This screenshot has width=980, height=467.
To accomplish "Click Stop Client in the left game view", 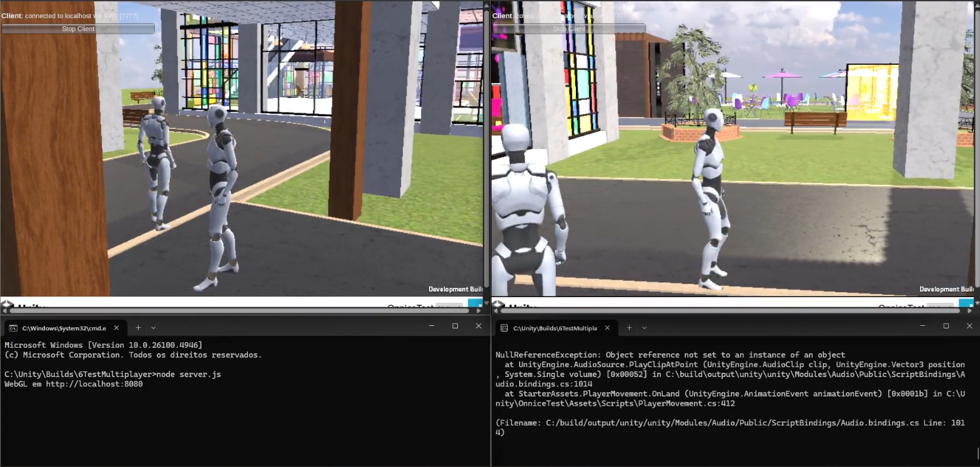I will 78,29.
